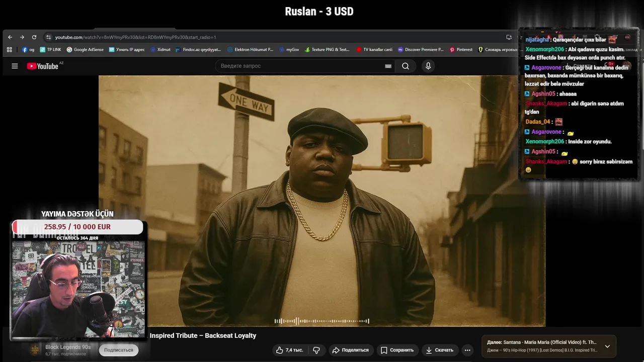Click the 258.95 / 10 000 EUR donation bar
644x362 pixels.
77,227
